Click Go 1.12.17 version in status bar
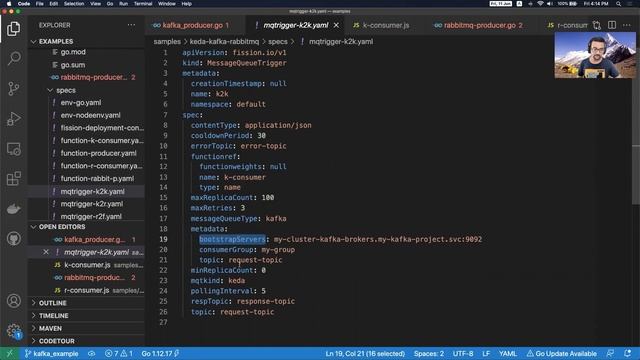The height and width of the screenshot is (360, 640). [160, 353]
